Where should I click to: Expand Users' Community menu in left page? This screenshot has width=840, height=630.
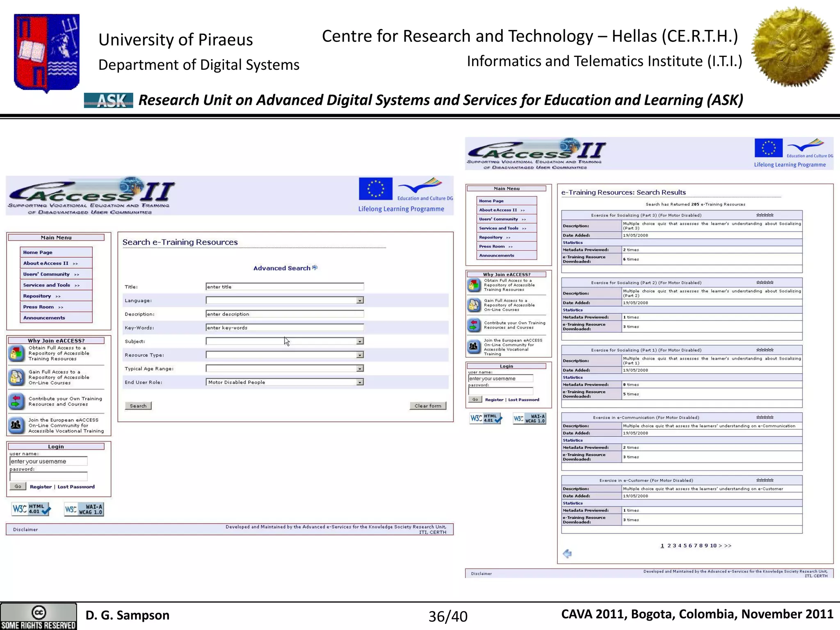(x=56, y=274)
